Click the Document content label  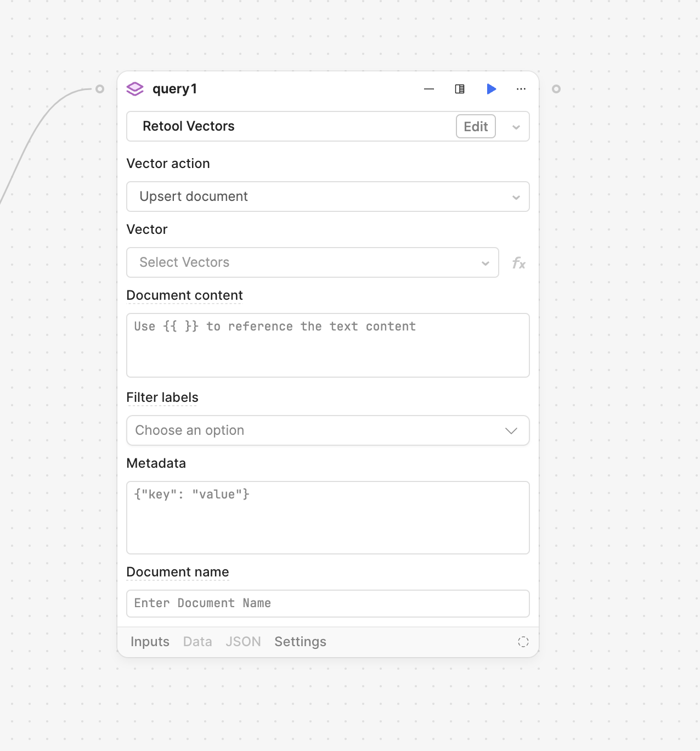[184, 295]
